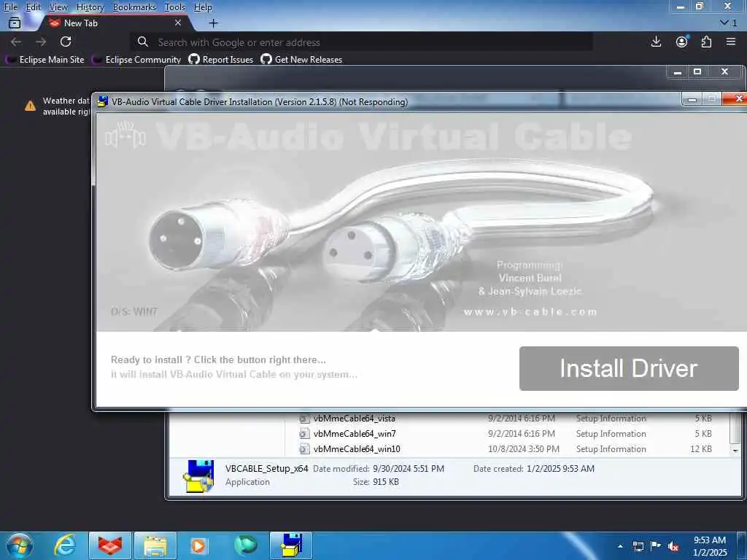Click the Install Driver button
This screenshot has width=747, height=560.
pyautogui.click(x=629, y=368)
